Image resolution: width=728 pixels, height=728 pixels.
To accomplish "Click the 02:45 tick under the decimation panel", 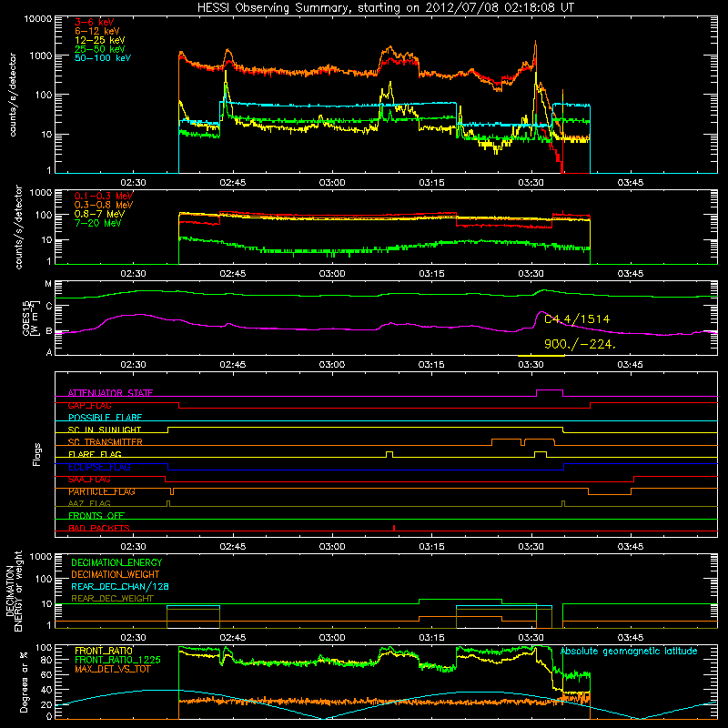I will click(233, 638).
